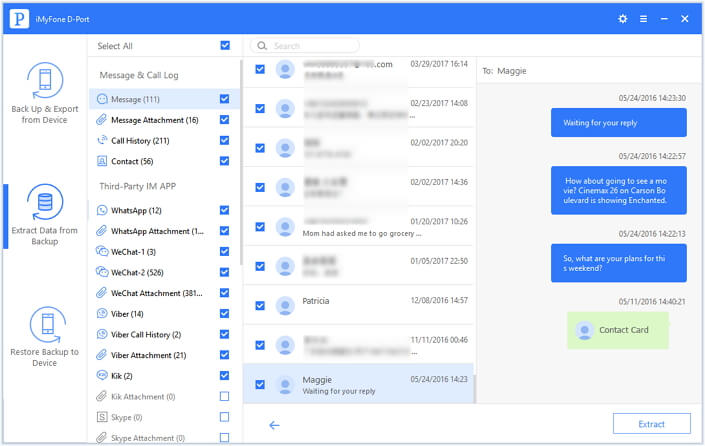Click the Call History phone icon

[102, 140]
